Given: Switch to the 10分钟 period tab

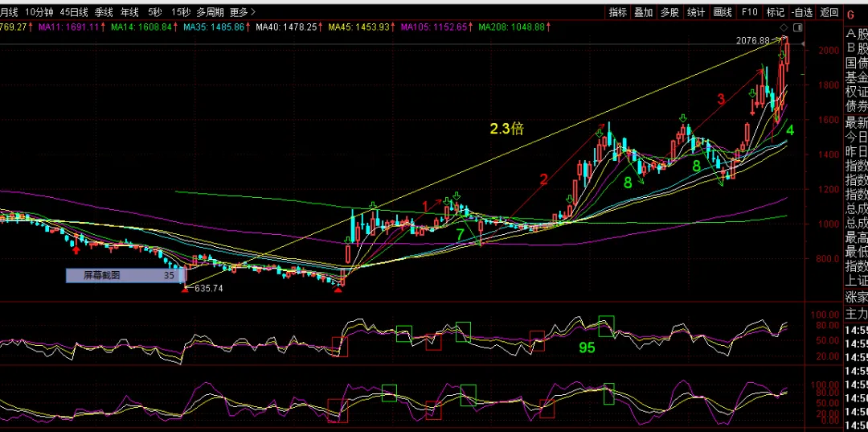Looking at the screenshot, I should coord(39,11).
